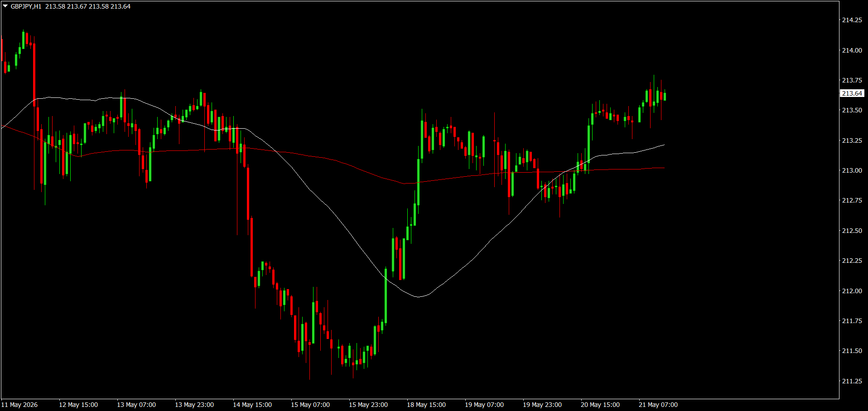Screen dimensions: 868x411
Task: Click the 13 May 07:00 time label
Action: click(x=136, y=405)
